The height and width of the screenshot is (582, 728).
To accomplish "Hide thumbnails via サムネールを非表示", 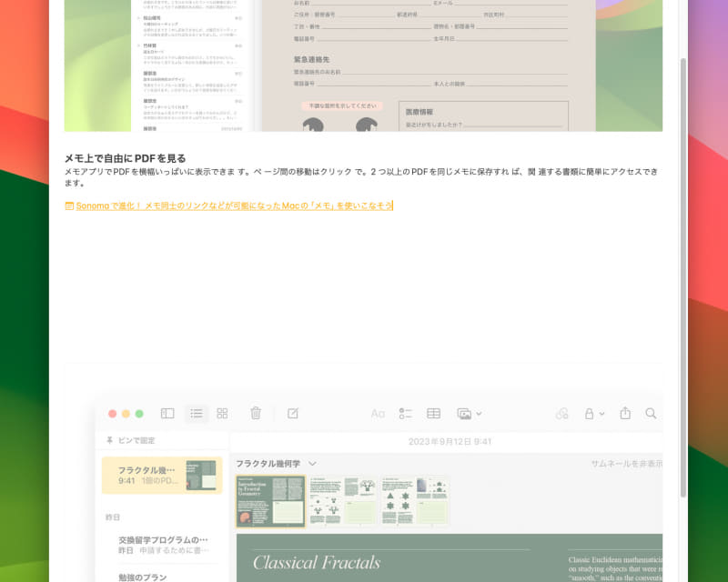I will 628,462.
